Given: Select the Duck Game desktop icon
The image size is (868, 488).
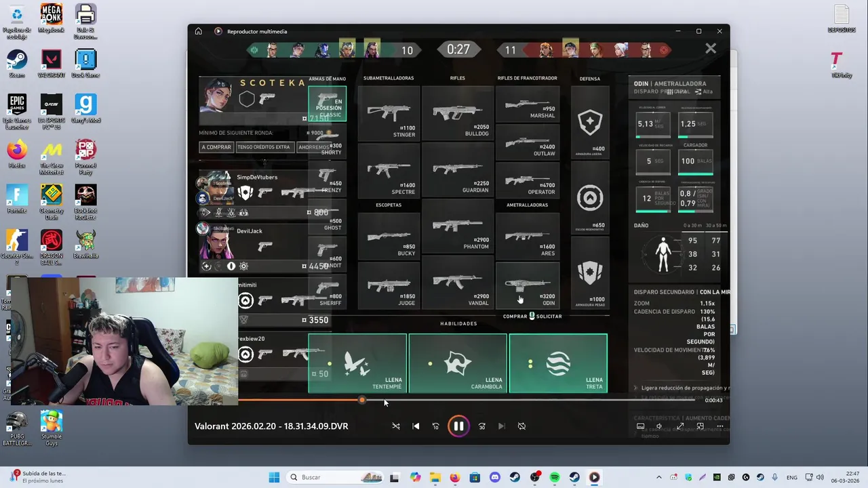Looking at the screenshot, I should 85,64.
